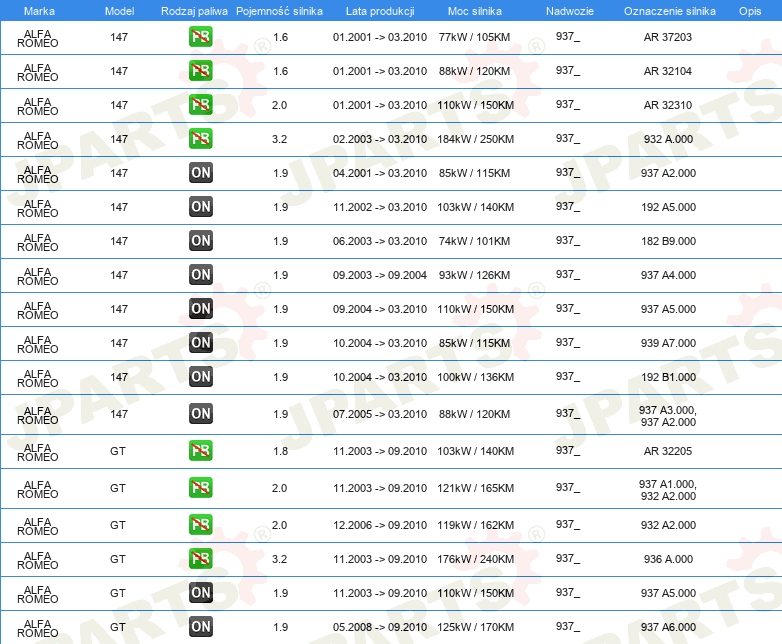Click the Oznaczenie silnika column header

(670, 11)
